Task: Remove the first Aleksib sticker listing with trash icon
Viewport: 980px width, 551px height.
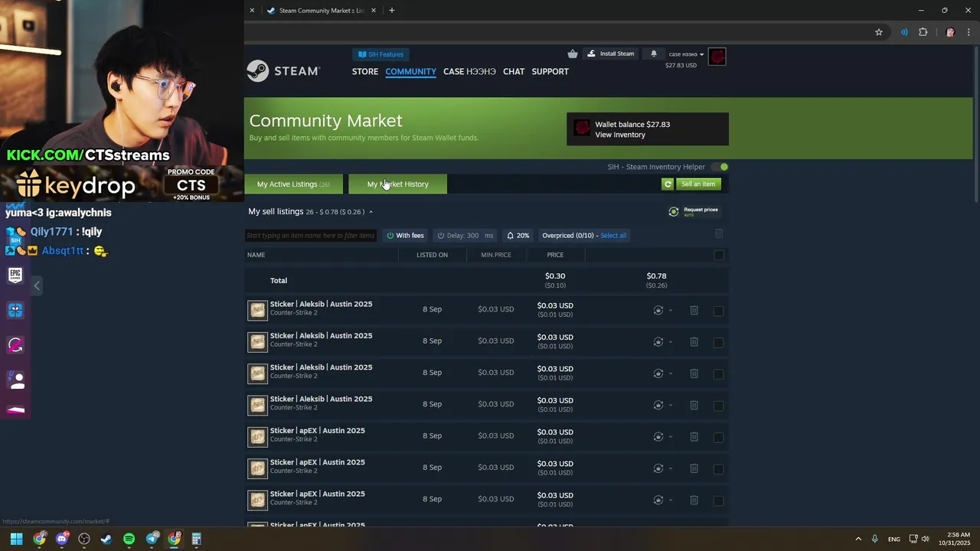Action: [x=694, y=310]
